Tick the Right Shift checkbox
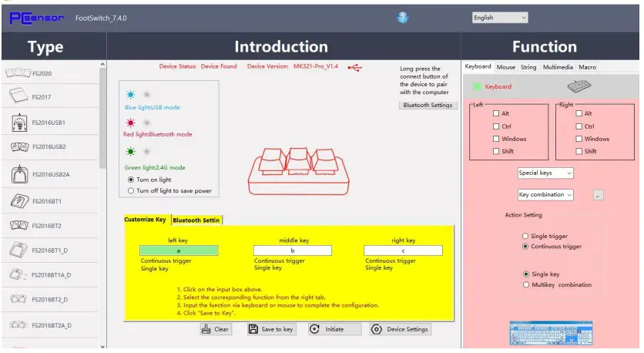Screen dimensions: 644x353 (x=579, y=151)
